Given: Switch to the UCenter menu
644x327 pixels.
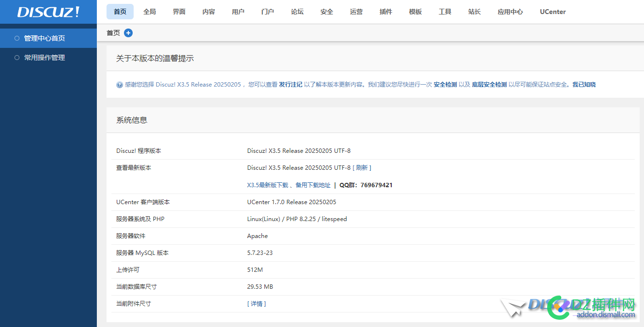Looking at the screenshot, I should coord(553,12).
